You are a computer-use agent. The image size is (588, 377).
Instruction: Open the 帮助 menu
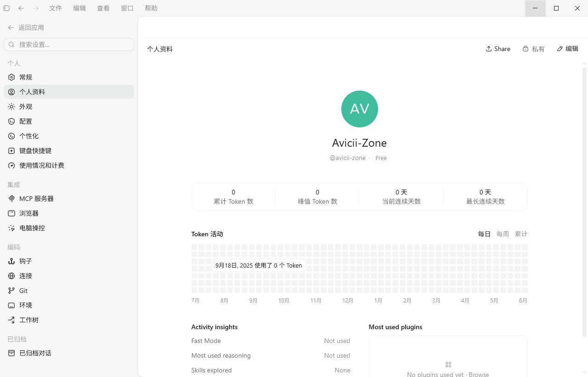[x=151, y=8]
